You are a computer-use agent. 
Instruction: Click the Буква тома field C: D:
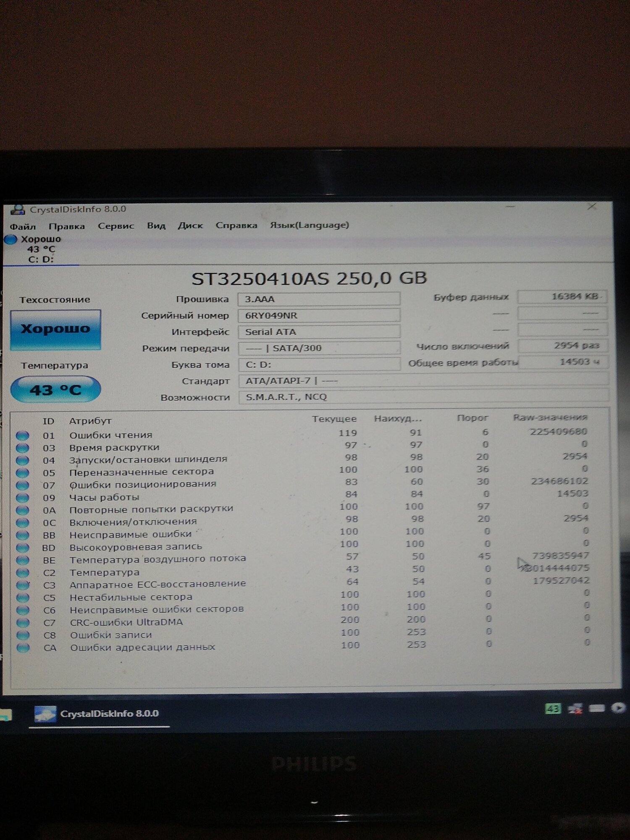(319, 364)
